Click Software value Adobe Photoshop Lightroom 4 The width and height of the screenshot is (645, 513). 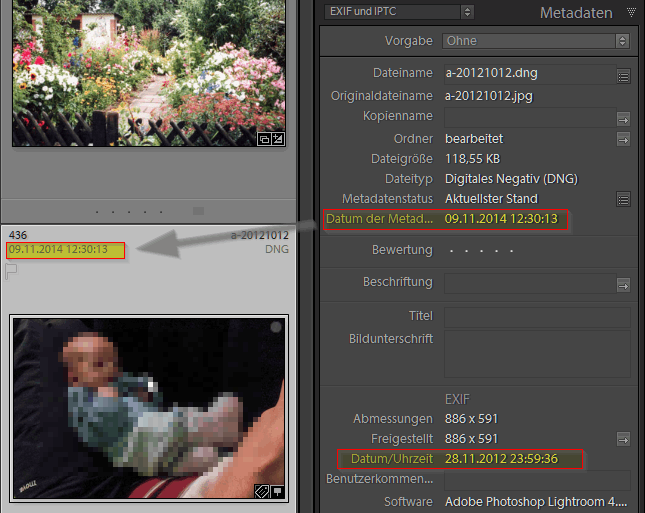point(536,502)
